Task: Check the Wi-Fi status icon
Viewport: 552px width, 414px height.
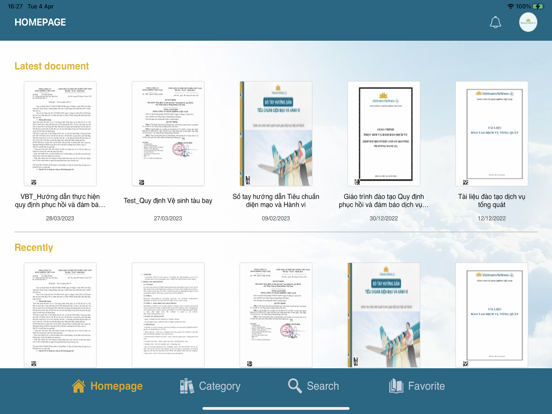Action: coord(510,6)
